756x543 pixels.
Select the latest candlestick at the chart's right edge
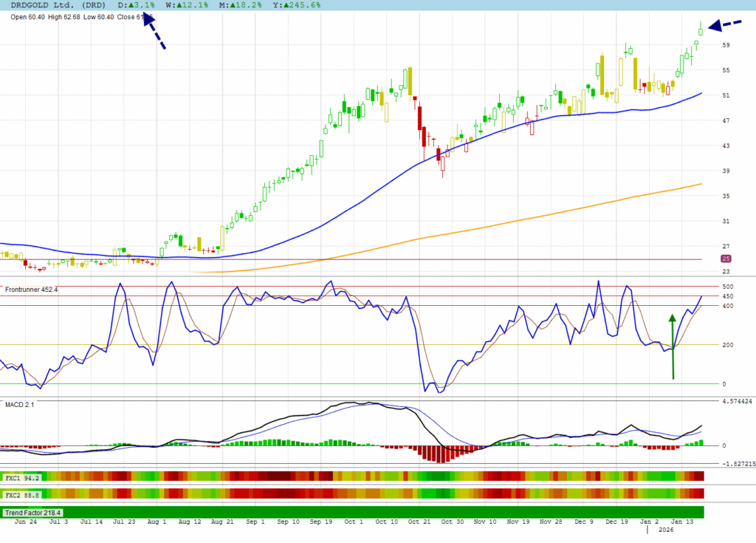click(701, 30)
